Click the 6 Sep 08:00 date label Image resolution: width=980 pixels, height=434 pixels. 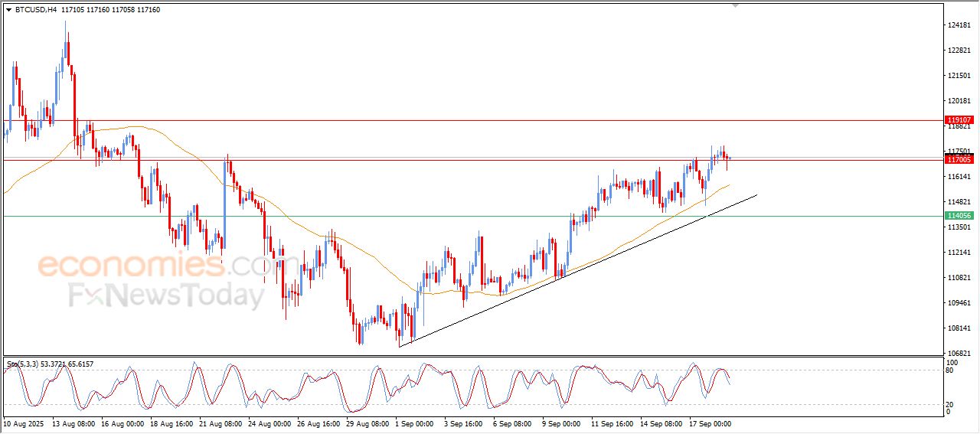(513, 423)
